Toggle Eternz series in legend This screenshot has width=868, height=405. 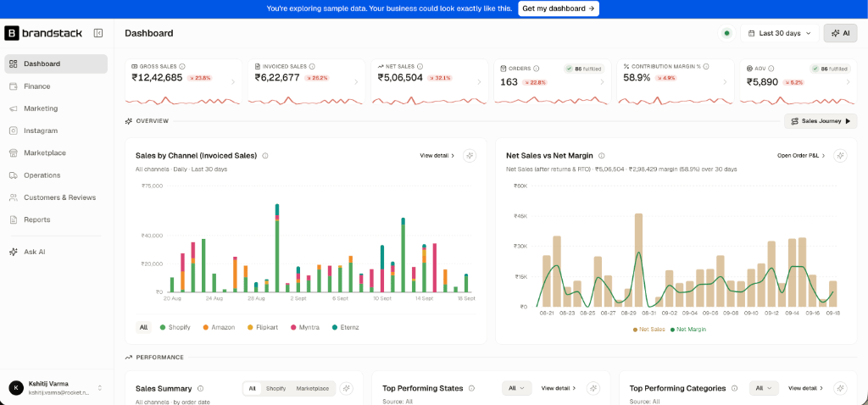(x=346, y=328)
